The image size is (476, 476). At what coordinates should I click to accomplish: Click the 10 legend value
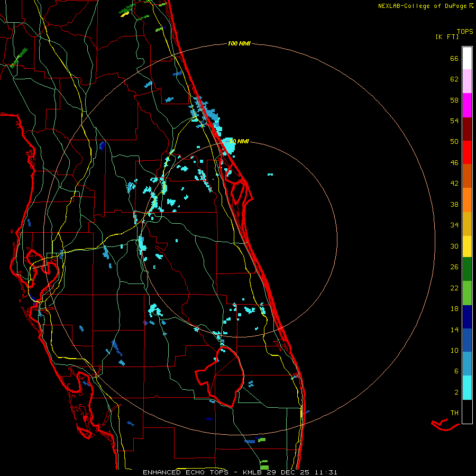[x=454, y=351]
